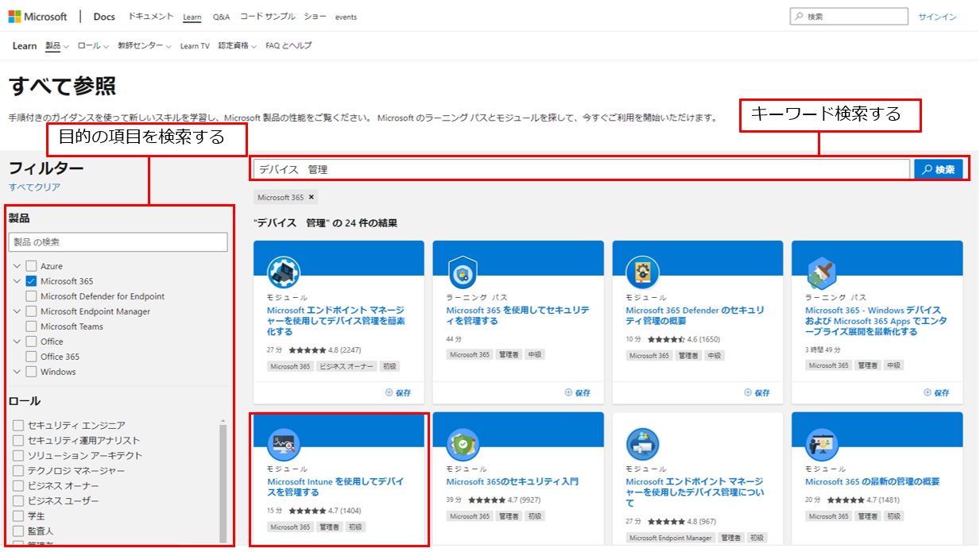980x552 pixels.
Task: Click the Endpoint Manager device management icon
Action: point(642,444)
